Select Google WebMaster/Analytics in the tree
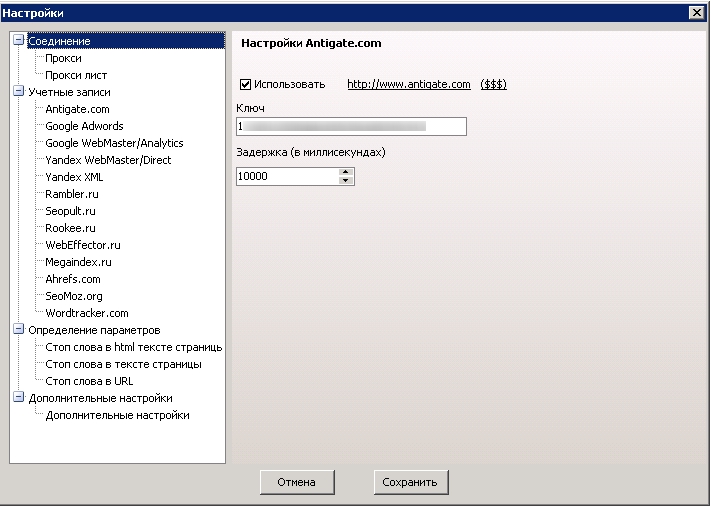 click(x=114, y=143)
